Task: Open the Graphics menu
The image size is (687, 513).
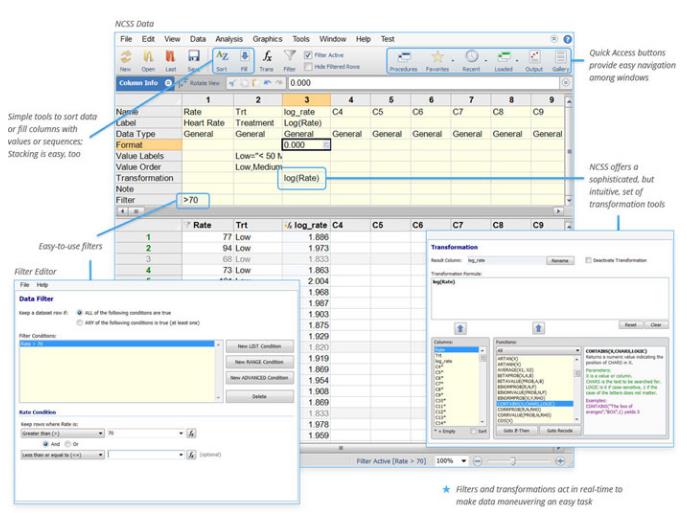Action: (267, 39)
